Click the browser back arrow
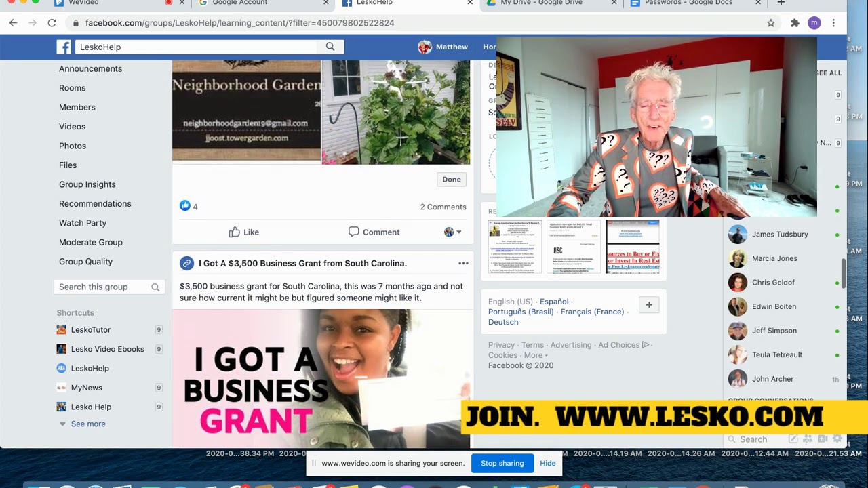This screenshot has width=868, height=488. (x=13, y=23)
